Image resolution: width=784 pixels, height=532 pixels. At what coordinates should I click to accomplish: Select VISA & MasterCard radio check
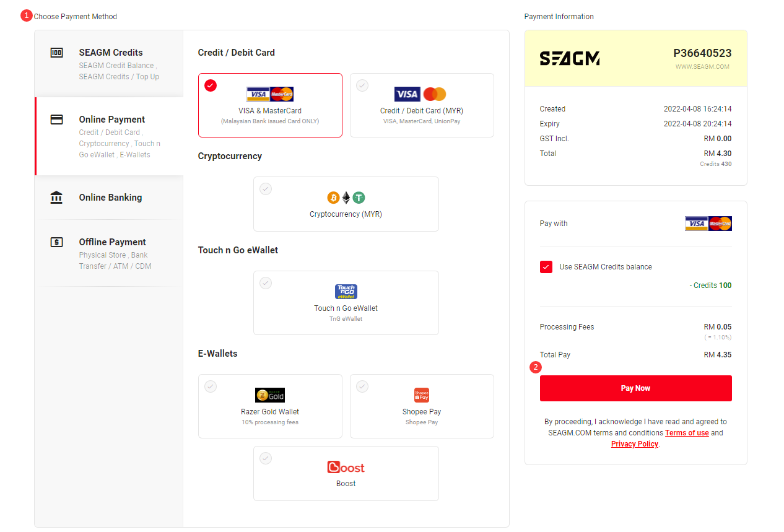[x=211, y=85]
